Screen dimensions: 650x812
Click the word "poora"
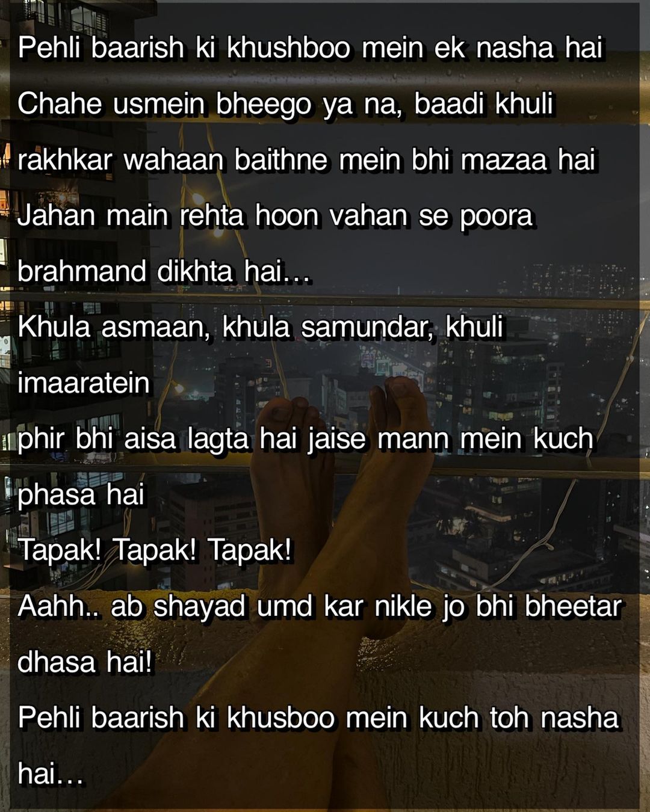[497, 216]
